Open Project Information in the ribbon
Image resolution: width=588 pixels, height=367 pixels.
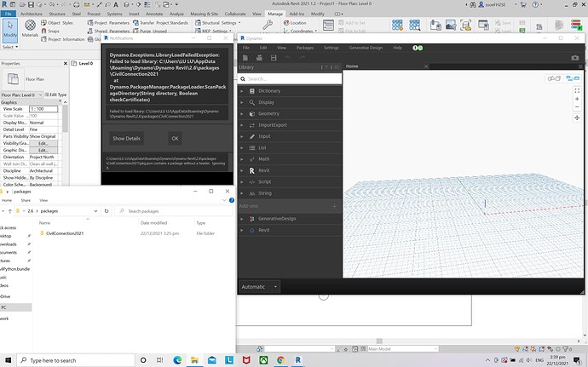coord(63,39)
